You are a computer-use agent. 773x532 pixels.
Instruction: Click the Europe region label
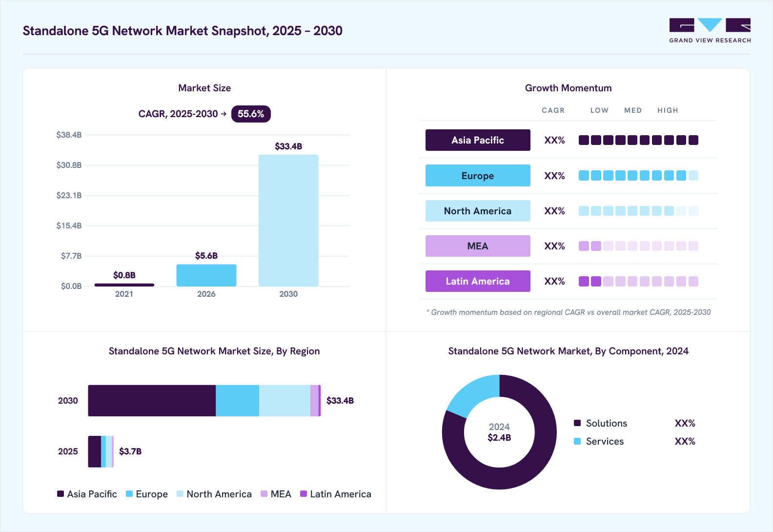[478, 175]
